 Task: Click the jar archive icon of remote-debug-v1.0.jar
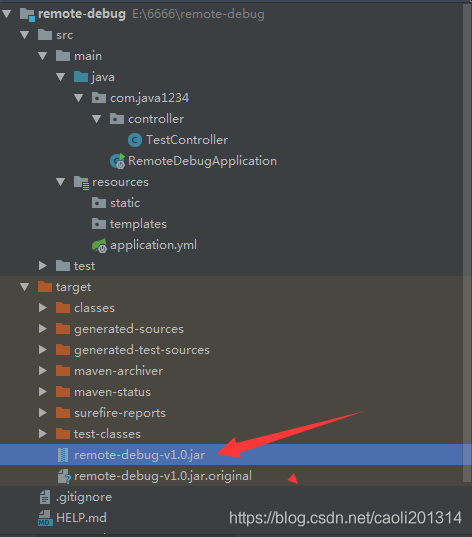[63, 455]
